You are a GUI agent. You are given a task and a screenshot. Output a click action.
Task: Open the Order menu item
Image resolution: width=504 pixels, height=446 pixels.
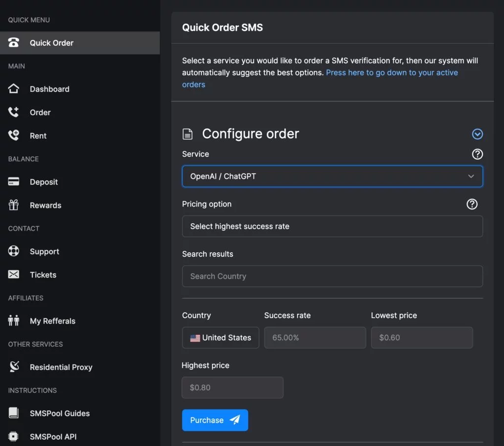[x=40, y=112]
